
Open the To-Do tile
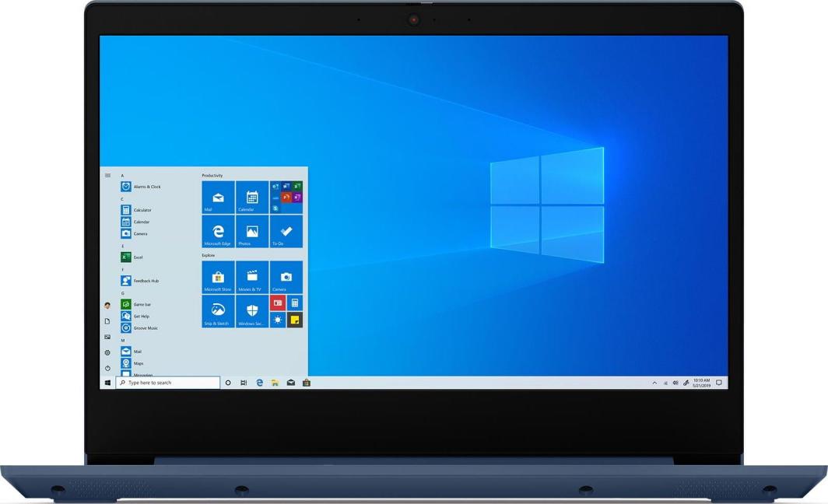[x=286, y=231]
